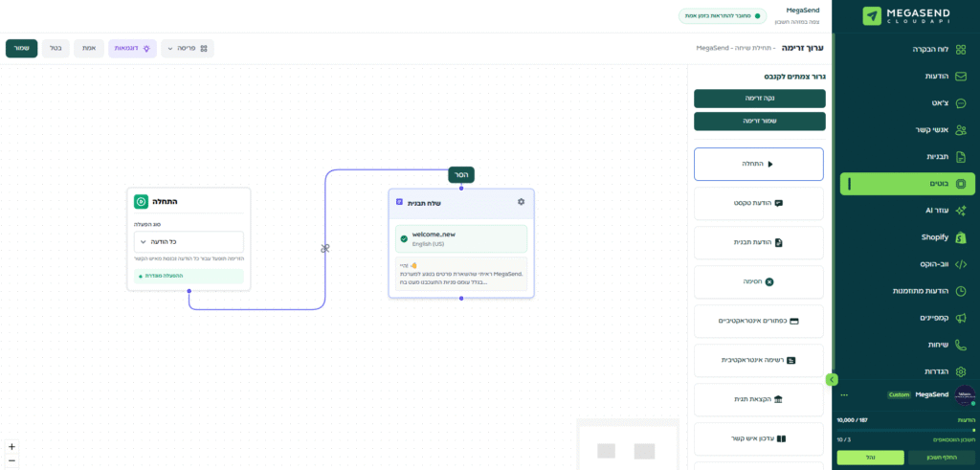The height and width of the screenshot is (470, 980).
Task: Click the phone icon next to שיחות
Action: [961, 345]
